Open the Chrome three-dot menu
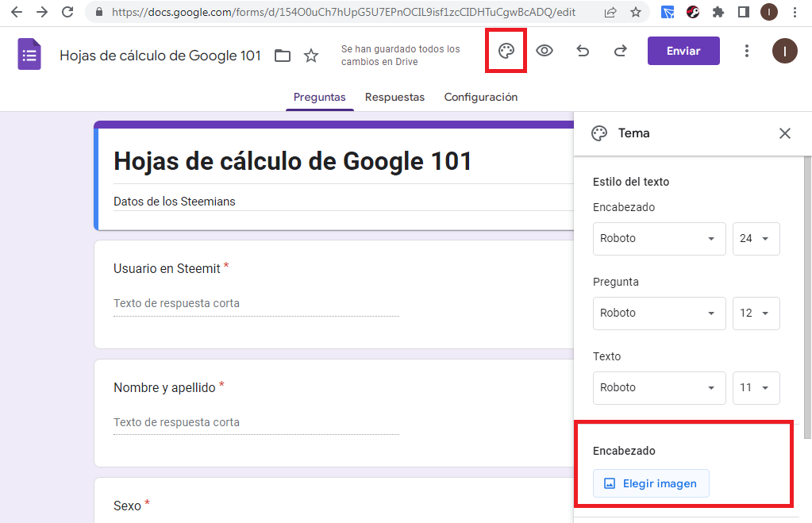The image size is (812, 523). coord(795,12)
